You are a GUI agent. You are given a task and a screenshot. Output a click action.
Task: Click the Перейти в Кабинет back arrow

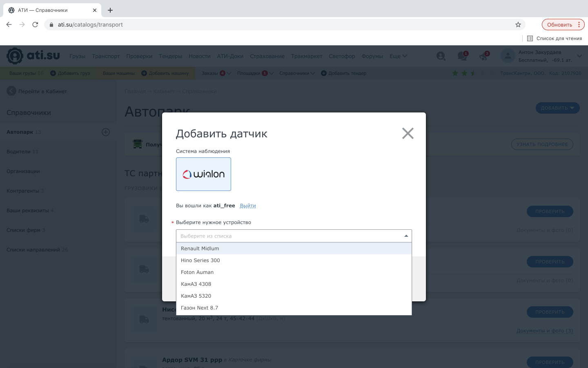11,91
